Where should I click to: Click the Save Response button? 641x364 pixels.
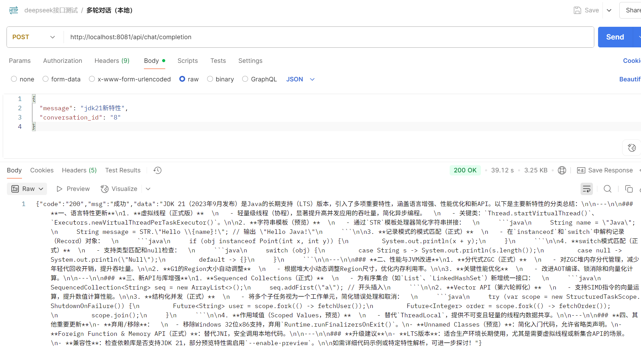pos(605,170)
